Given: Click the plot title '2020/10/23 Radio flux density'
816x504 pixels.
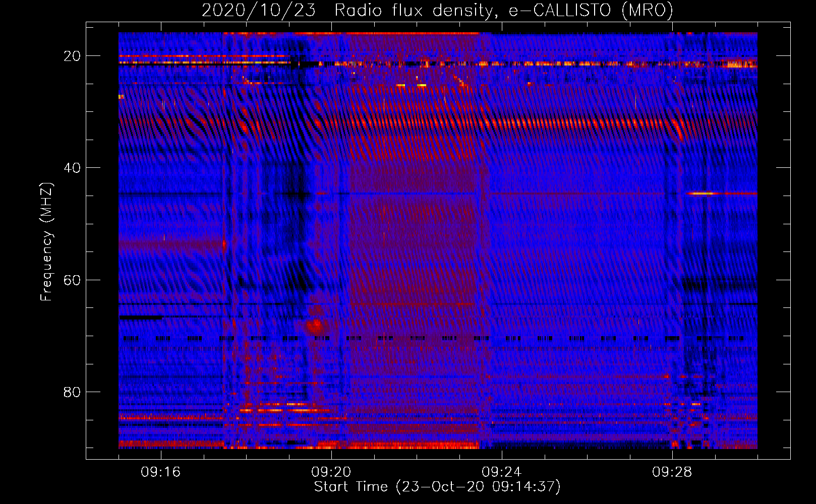Looking at the screenshot, I should tap(437, 10).
